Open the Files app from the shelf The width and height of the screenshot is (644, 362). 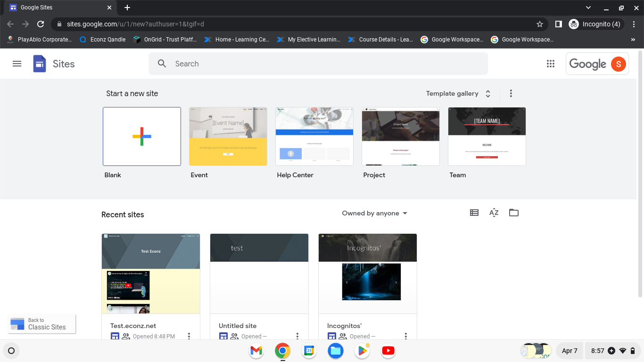[x=335, y=351]
